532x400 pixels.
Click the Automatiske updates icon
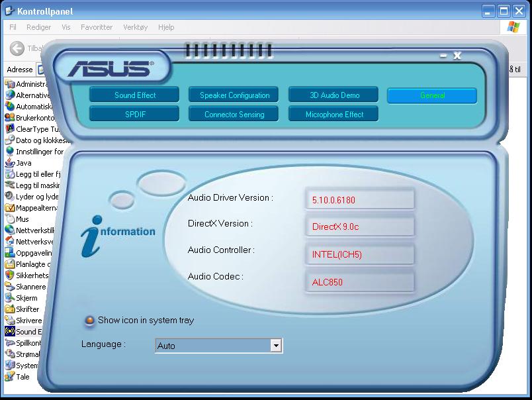[x=10, y=106]
